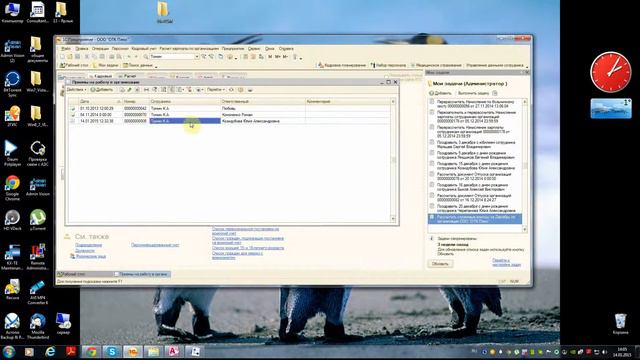Expand the Томин search field dropdown arrow
640x360 pixels.
(196, 57)
